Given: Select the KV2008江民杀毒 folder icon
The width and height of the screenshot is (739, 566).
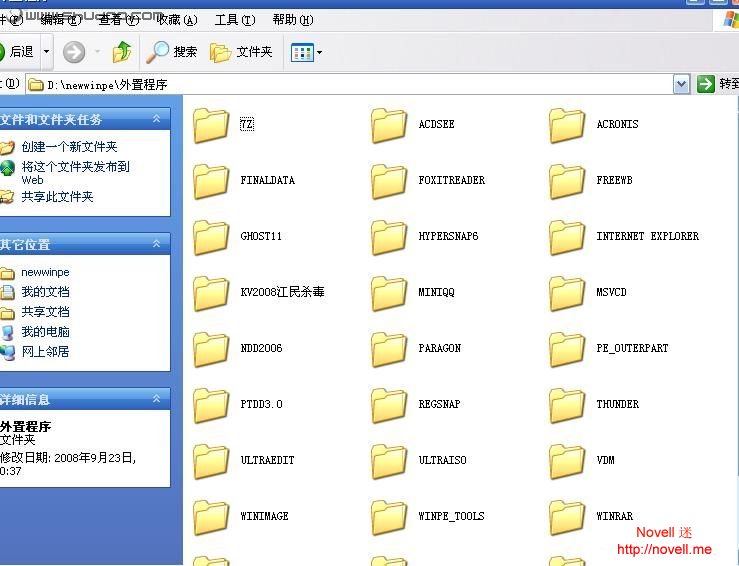Looking at the screenshot, I should click(x=211, y=293).
